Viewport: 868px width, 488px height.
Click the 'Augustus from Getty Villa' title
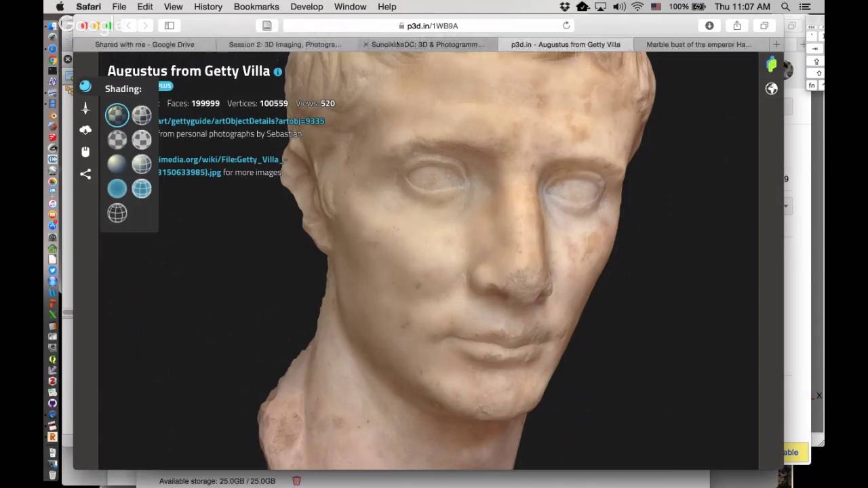[189, 71]
